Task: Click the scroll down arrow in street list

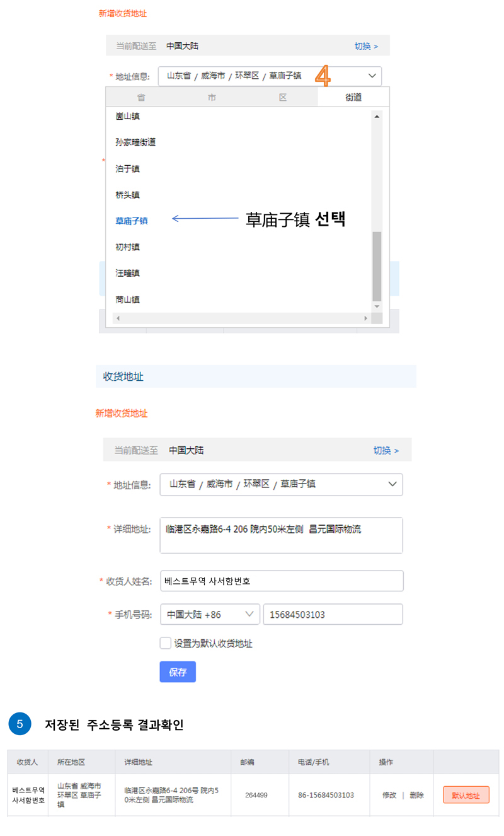Action: click(x=377, y=306)
